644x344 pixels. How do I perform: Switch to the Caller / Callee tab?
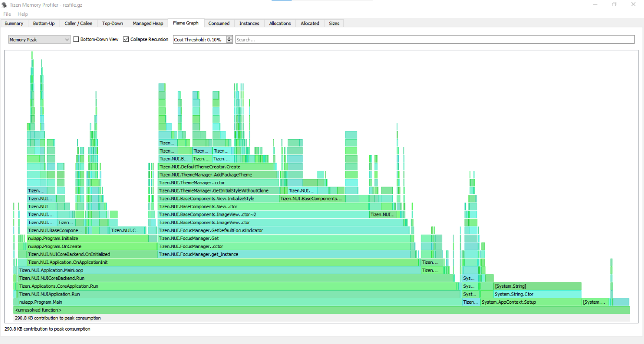78,23
